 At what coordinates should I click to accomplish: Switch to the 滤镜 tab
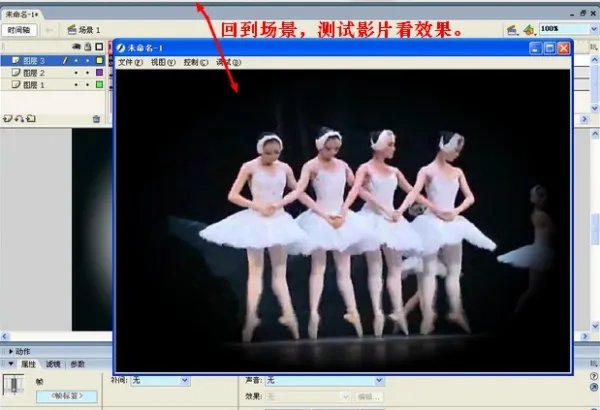pos(53,364)
